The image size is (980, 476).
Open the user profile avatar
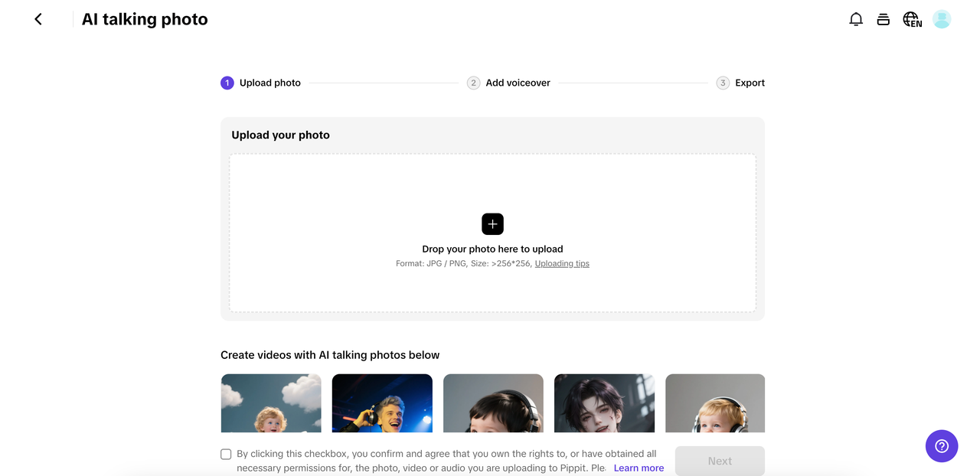pyautogui.click(x=942, y=19)
